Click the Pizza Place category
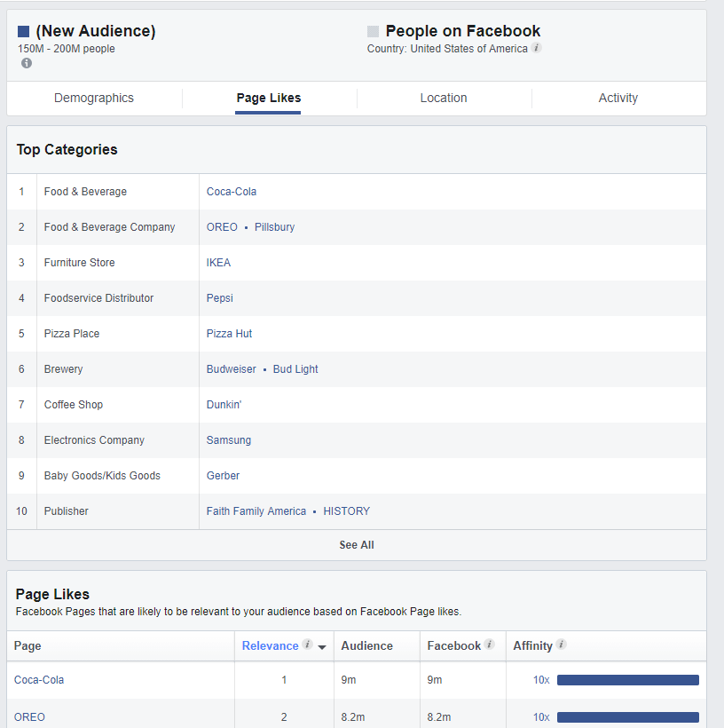The height and width of the screenshot is (728, 724). tap(72, 334)
